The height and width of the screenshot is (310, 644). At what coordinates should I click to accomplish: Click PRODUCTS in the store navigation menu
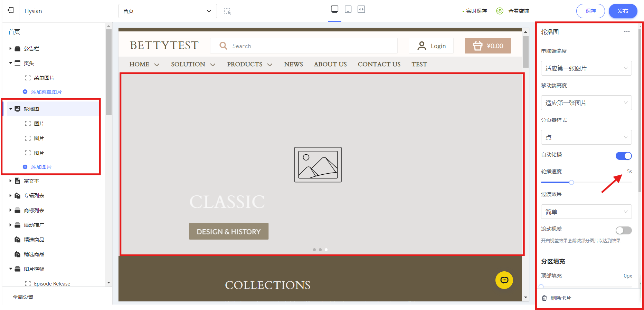click(x=245, y=64)
